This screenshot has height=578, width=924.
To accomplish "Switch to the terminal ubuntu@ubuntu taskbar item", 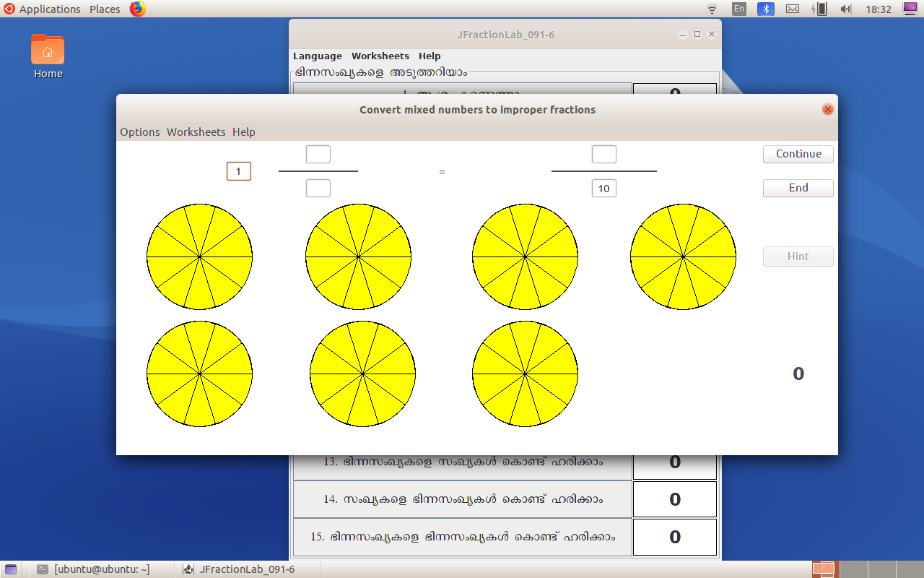I will pyautogui.click(x=94, y=569).
